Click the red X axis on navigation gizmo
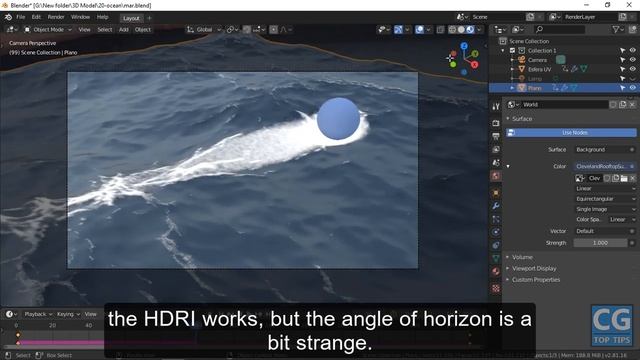This screenshot has height=360, width=640. (474, 64)
